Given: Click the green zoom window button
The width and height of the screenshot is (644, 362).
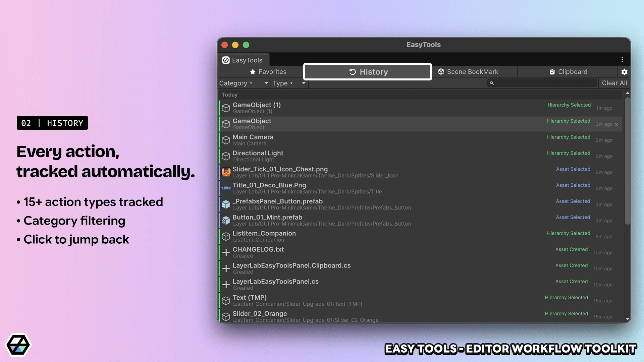Looking at the screenshot, I should click(x=246, y=45).
